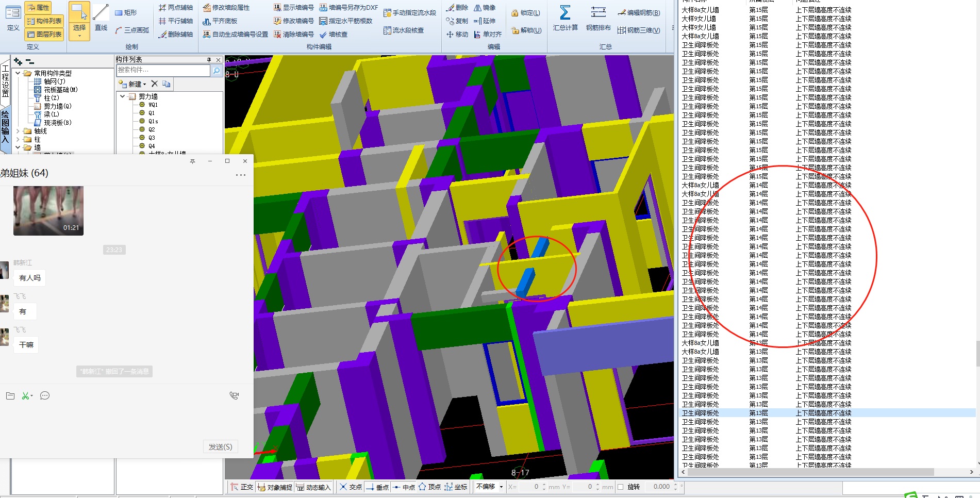Toggle the 图层列表 layer list button

point(44,34)
